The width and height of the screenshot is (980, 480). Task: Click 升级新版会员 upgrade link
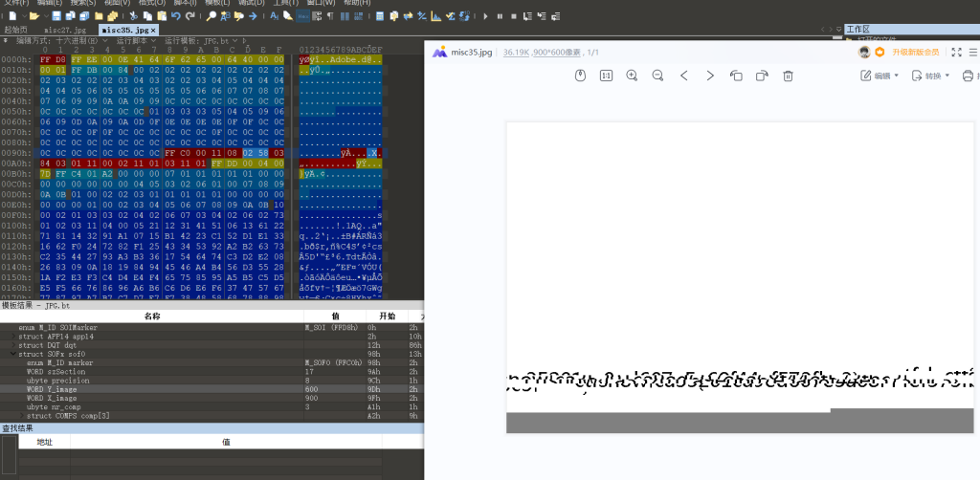click(915, 52)
